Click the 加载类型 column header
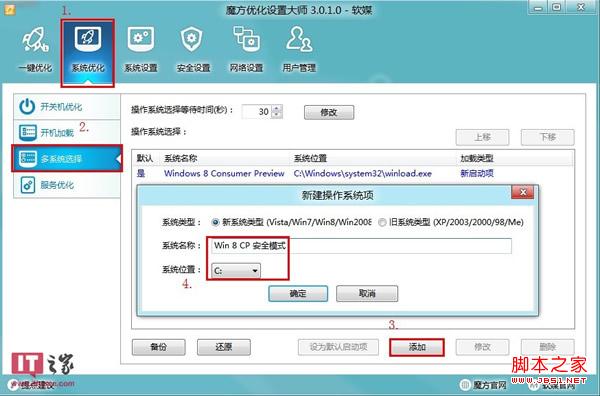Image resolution: width=600 pixels, height=396 pixels. (x=476, y=158)
